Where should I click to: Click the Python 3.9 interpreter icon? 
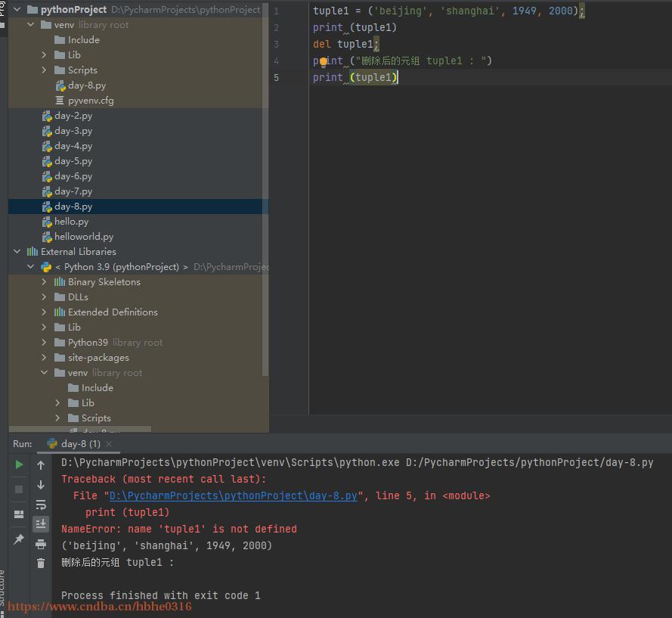(46, 267)
